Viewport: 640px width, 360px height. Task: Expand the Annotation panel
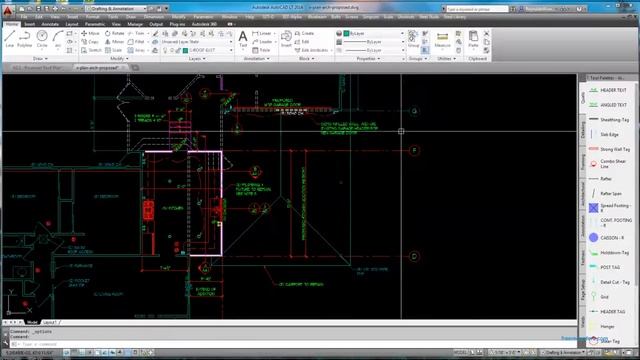click(257, 59)
